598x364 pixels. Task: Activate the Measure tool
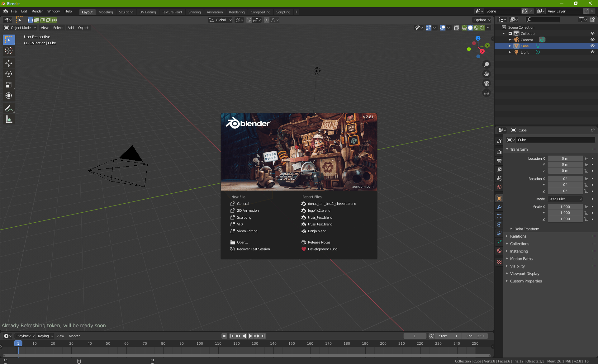point(9,119)
